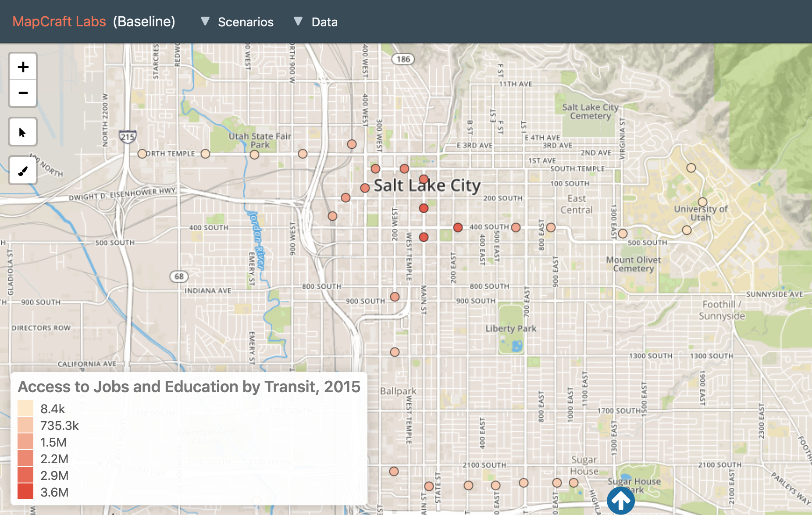812x515 pixels.
Task: Click the legend title Access to Jobs
Action: (189, 387)
